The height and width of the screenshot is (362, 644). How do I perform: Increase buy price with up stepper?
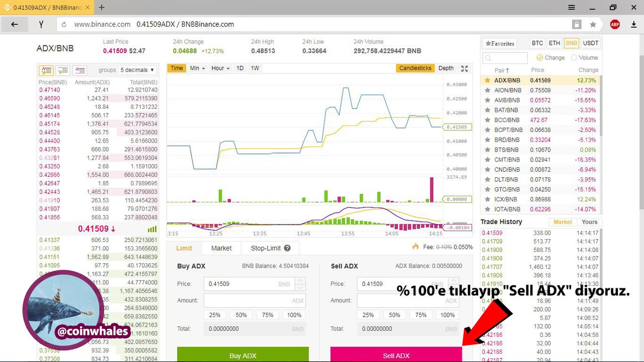300,281
